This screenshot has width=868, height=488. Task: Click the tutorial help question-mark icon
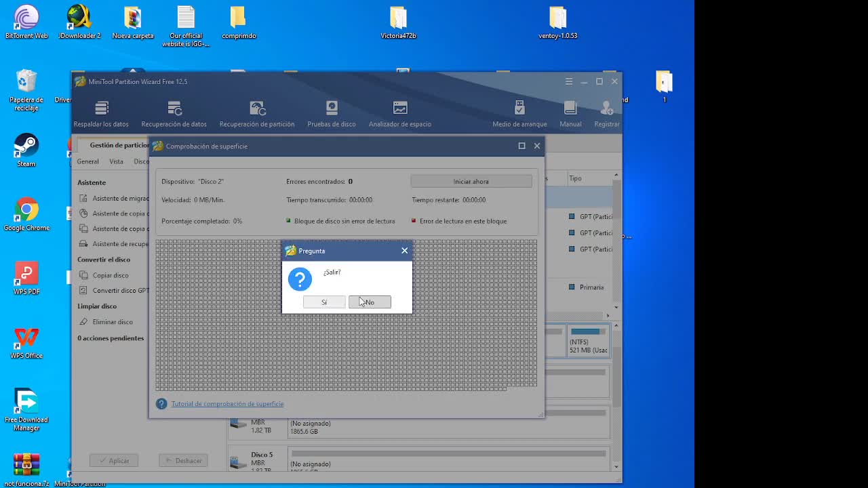pos(161,404)
